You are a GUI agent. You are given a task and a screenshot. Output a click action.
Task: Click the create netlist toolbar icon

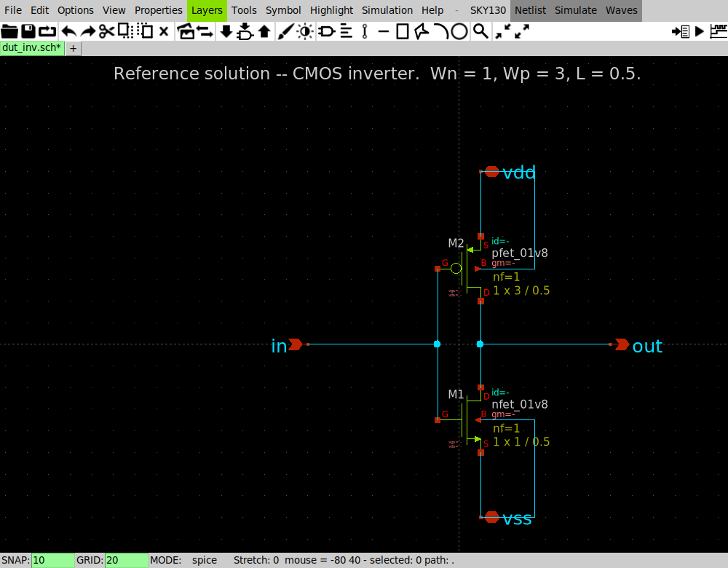tap(681, 31)
